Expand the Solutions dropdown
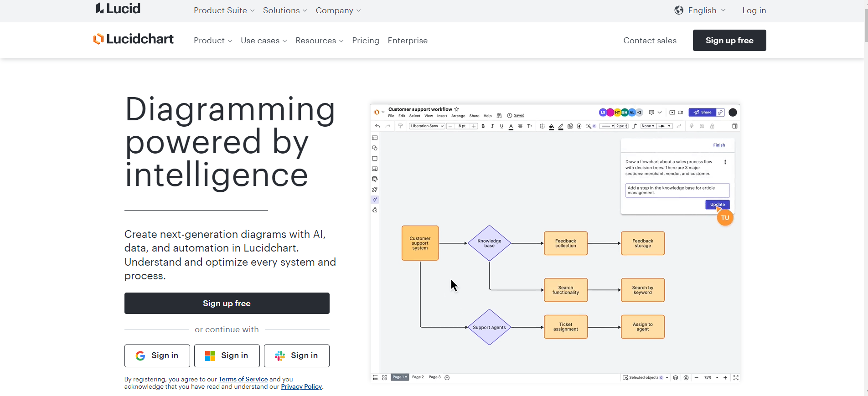The image size is (868, 396). coord(285,10)
